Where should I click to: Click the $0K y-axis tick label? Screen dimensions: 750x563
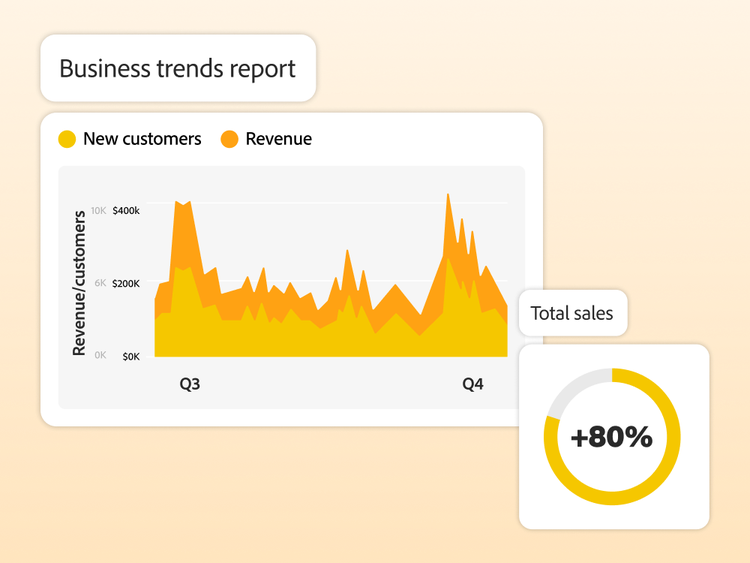click(x=130, y=356)
